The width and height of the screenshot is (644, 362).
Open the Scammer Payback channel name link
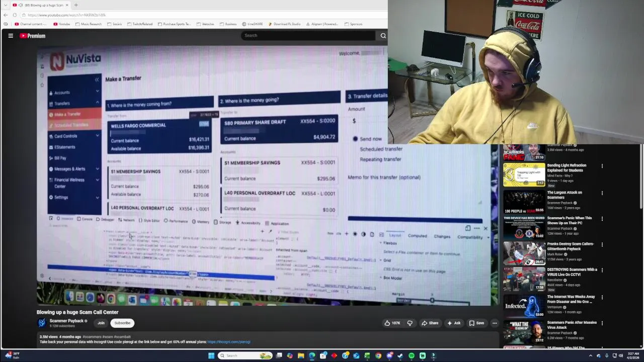[x=66, y=321]
